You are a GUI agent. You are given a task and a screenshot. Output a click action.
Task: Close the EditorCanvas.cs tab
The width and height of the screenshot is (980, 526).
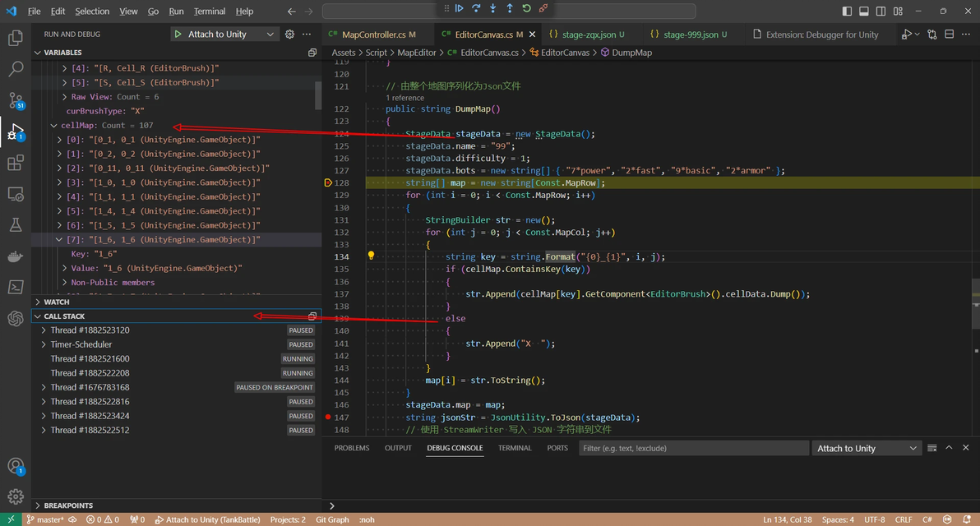pyautogui.click(x=532, y=35)
